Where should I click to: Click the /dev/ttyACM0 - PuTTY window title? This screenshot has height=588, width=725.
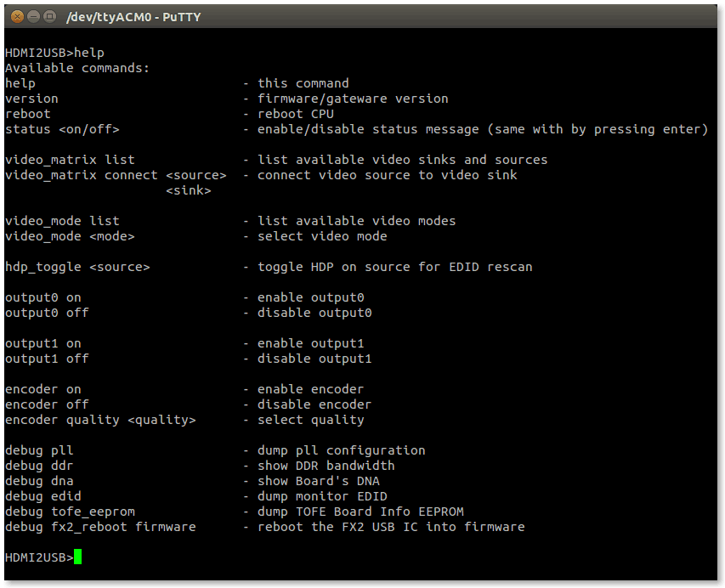pyautogui.click(x=133, y=16)
